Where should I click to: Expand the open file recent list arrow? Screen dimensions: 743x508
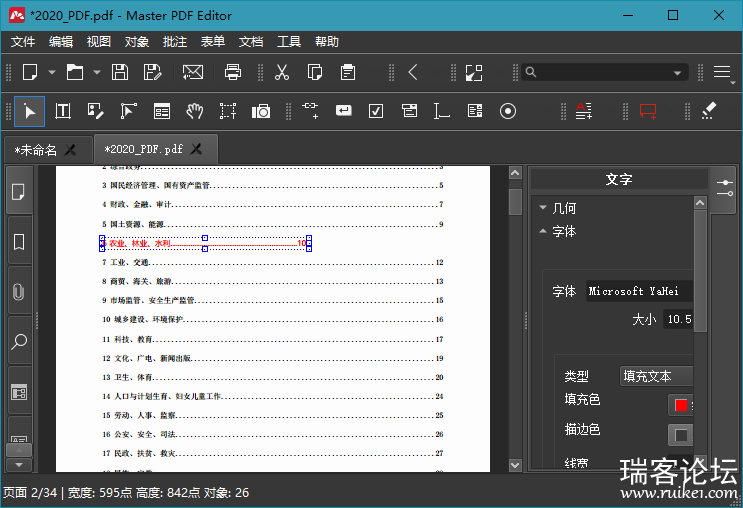tap(97, 73)
